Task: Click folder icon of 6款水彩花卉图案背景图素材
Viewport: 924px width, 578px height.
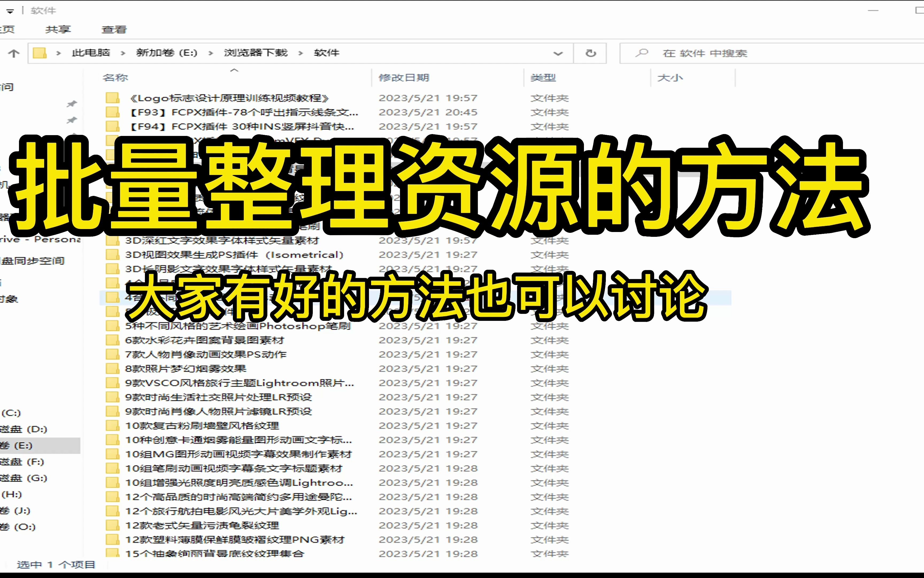Action: 112,340
